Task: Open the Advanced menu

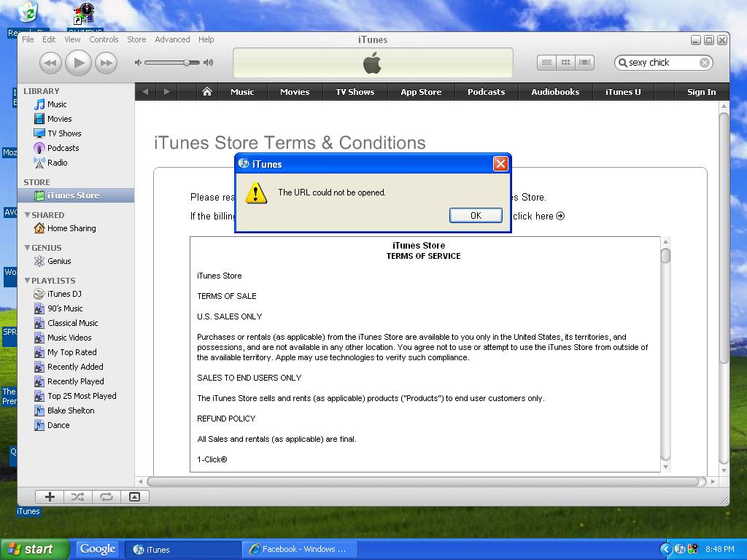Action: pos(172,39)
